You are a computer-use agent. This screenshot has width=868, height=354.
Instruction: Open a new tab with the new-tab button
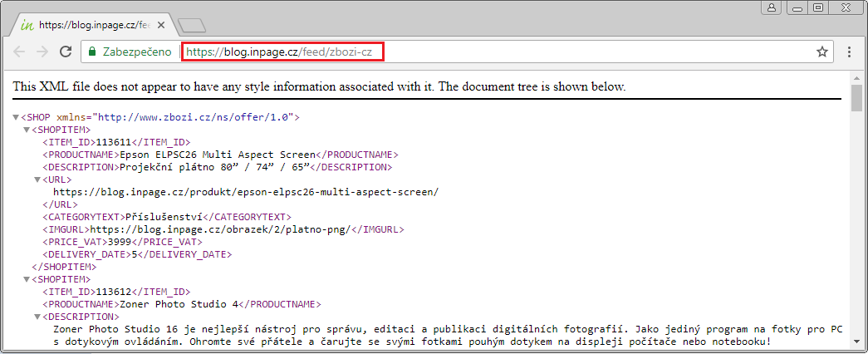pyautogui.click(x=191, y=24)
